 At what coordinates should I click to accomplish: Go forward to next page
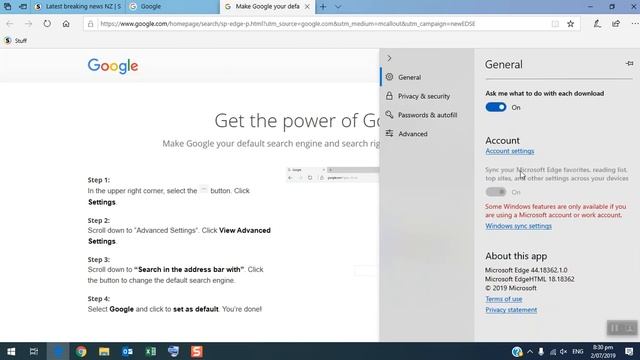click(x=28, y=24)
